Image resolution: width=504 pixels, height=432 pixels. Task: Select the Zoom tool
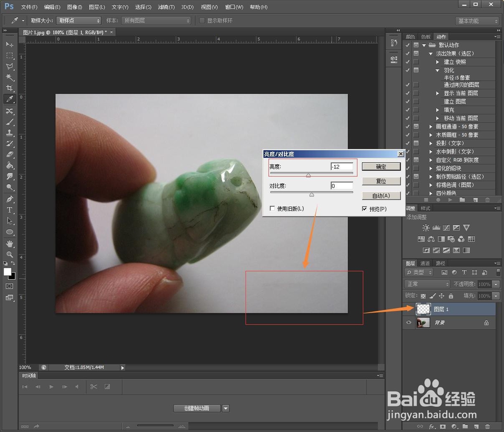9,255
